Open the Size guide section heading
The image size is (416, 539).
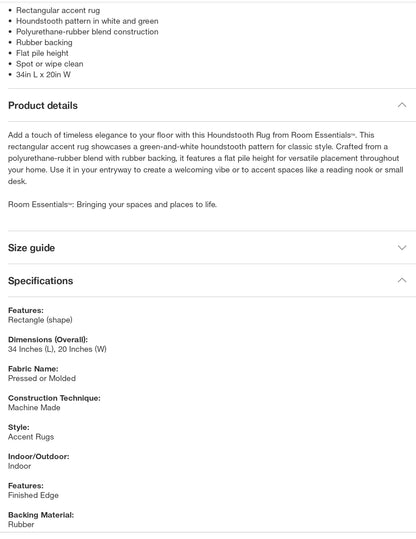tap(31, 248)
